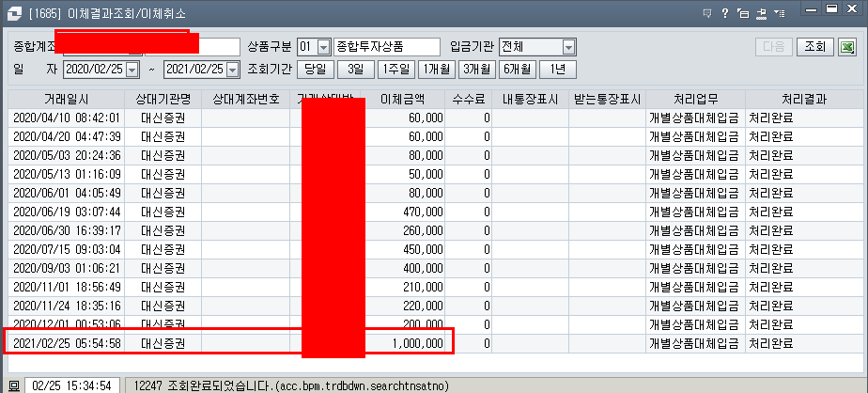This screenshot has height=393, width=868.
Task: Click status bar timestamp 02/25 15:34:54
Action: [71, 385]
